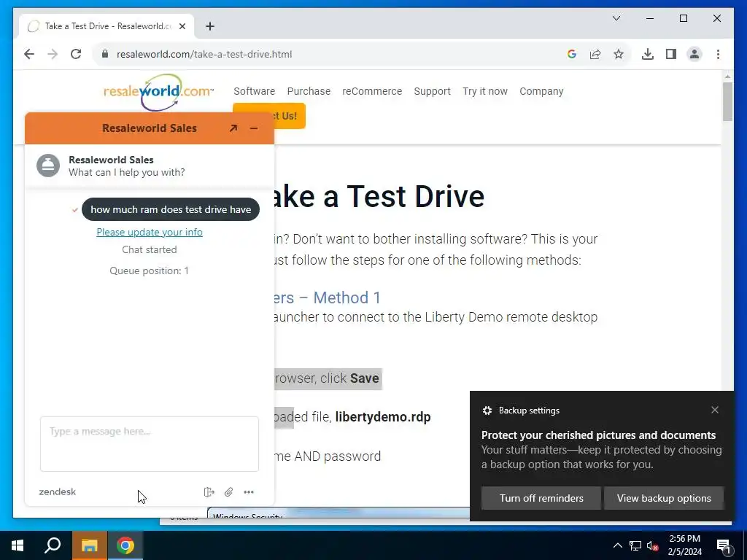Click the muted volume tray icon
Image resolution: width=747 pixels, height=560 pixels.
click(652, 545)
